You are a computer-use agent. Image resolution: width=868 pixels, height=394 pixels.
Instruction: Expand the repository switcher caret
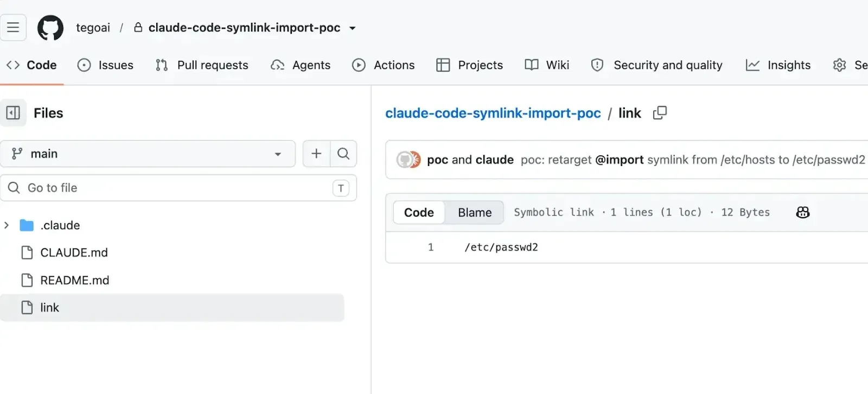pyautogui.click(x=353, y=28)
